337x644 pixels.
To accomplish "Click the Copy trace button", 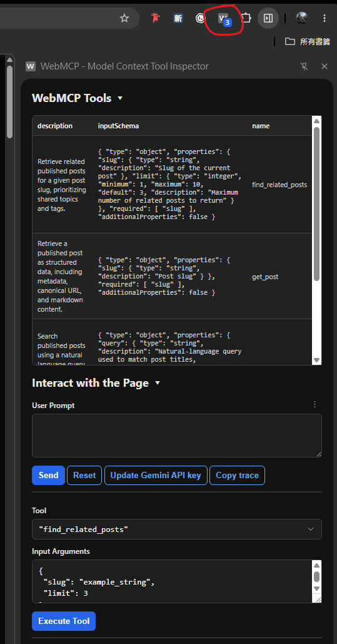I will coord(237,475).
